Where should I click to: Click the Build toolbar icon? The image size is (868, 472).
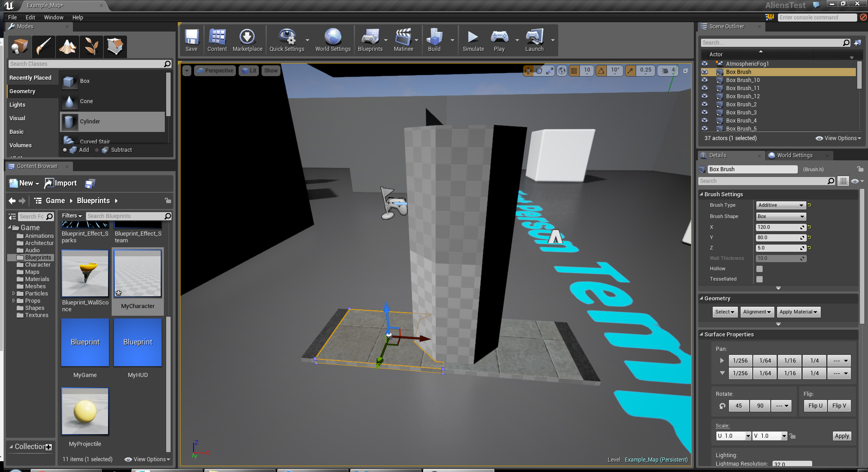click(434, 40)
